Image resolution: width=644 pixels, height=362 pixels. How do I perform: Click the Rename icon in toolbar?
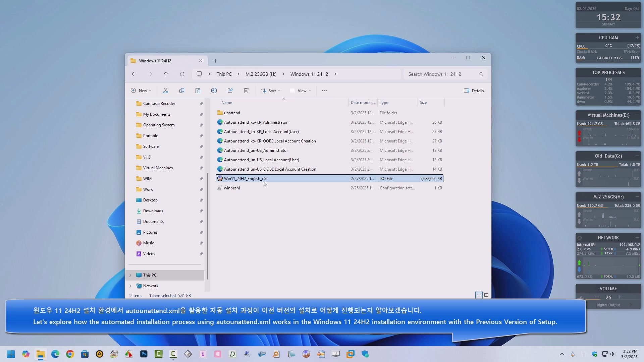click(x=214, y=90)
